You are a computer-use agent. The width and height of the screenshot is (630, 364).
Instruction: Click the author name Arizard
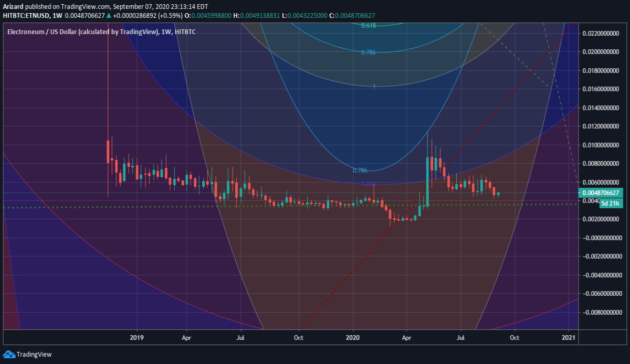14,7
